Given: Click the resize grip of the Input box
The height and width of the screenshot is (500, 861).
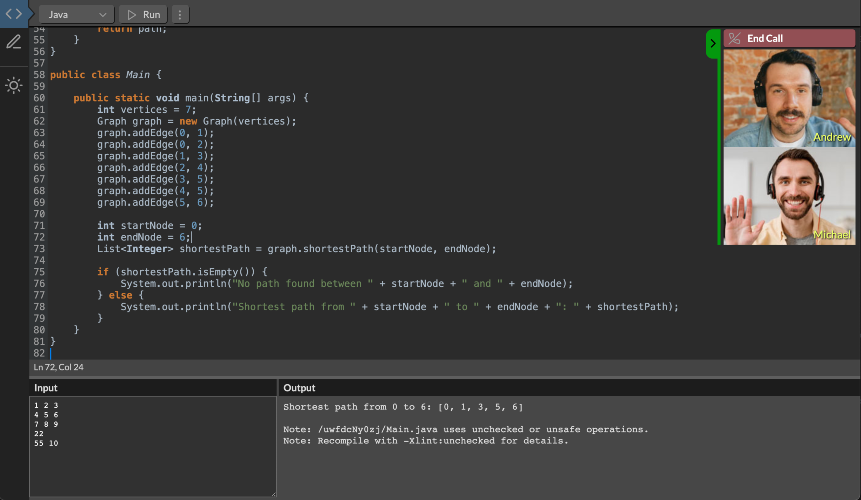Looking at the screenshot, I should (273, 493).
